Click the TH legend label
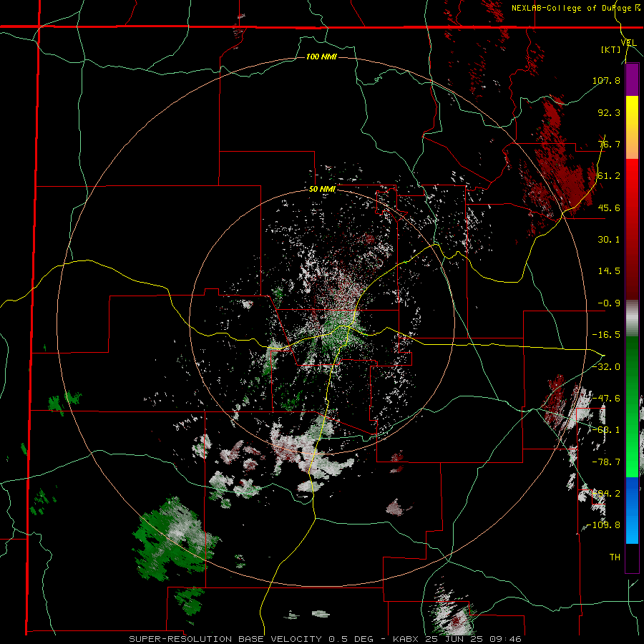 (615, 557)
